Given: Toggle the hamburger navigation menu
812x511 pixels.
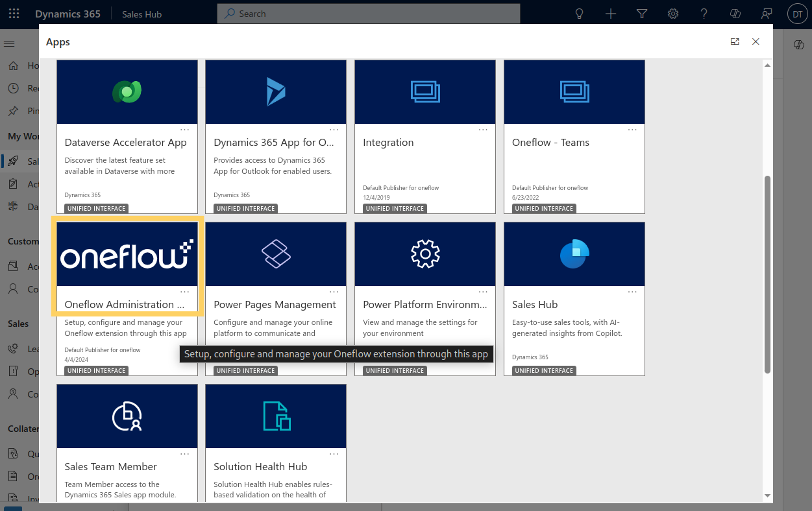Looking at the screenshot, I should click(9, 43).
